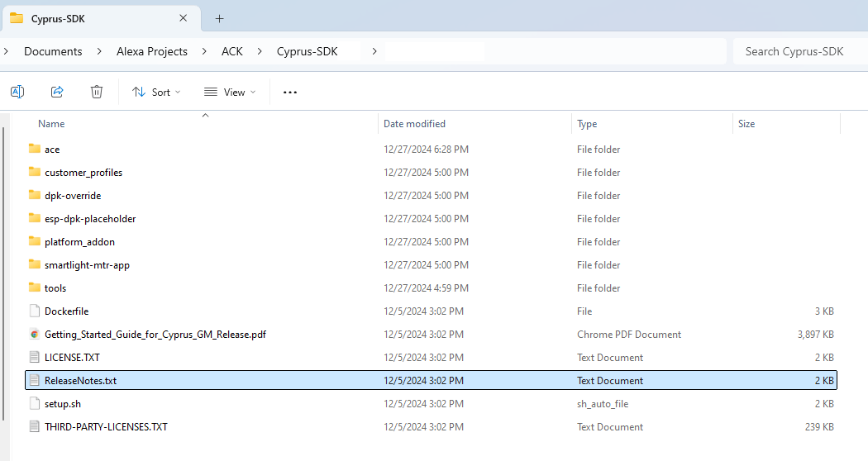This screenshot has width=868, height=461.
Task: Select the ace folder icon
Action: [x=35, y=149]
